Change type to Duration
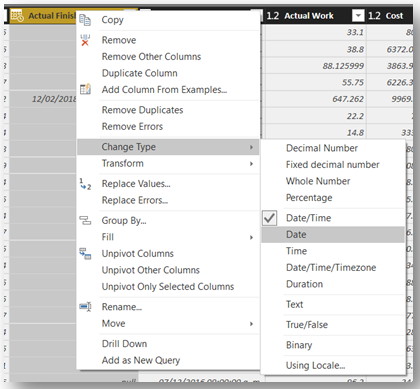Viewport: 420px width, 389px height. coord(333,284)
